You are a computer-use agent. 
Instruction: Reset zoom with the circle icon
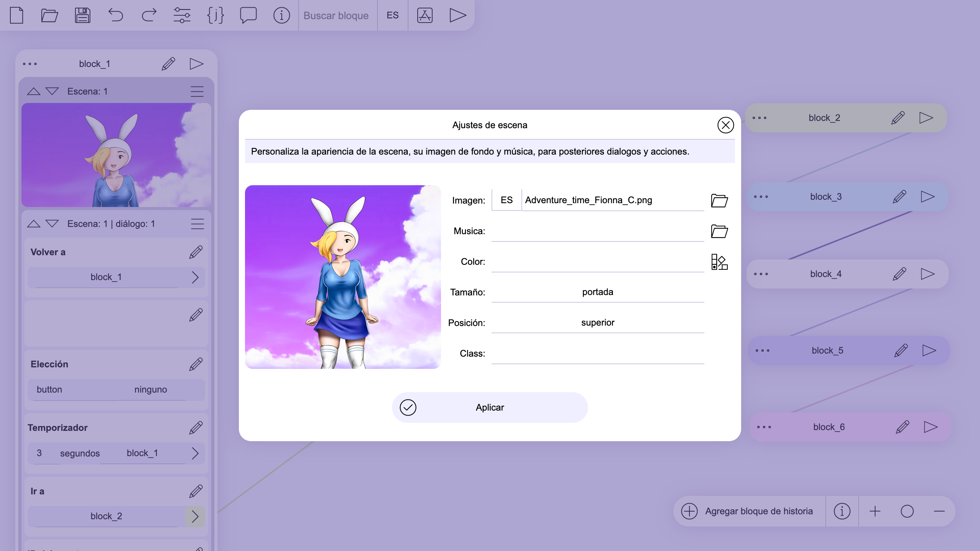pyautogui.click(x=907, y=511)
